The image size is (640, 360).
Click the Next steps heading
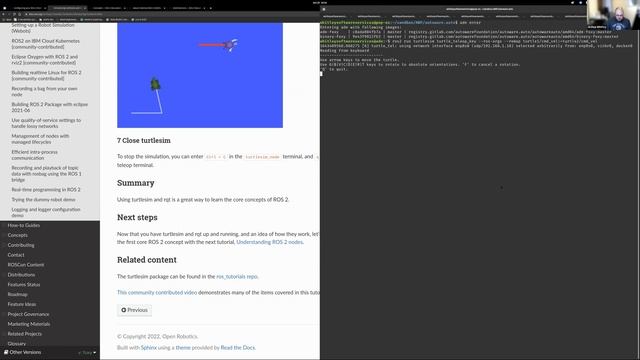(137, 218)
